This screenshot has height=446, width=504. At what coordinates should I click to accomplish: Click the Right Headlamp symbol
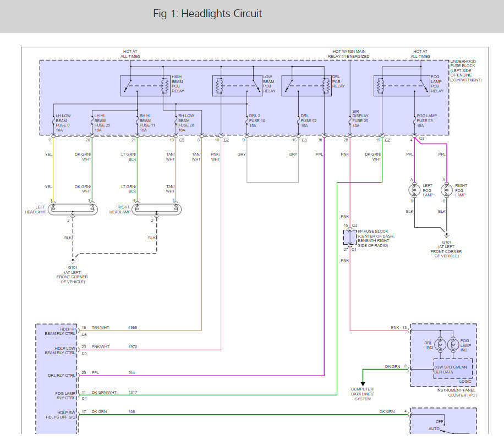[156, 209]
